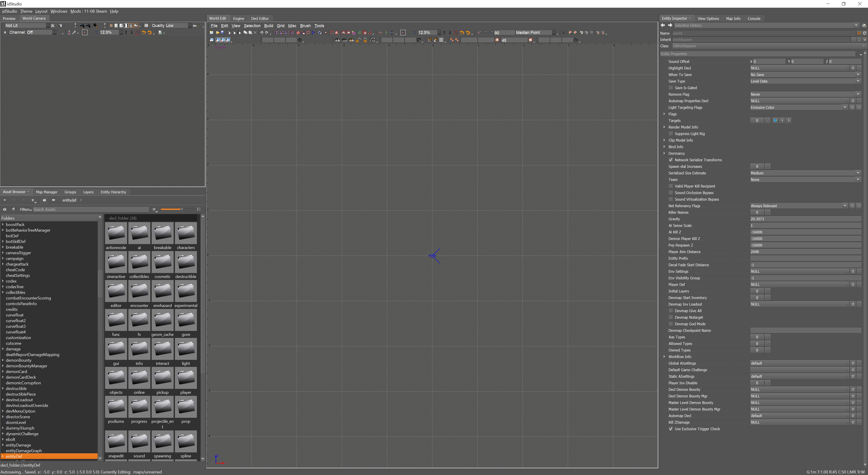Click the locked padlock icon
868x475 pixels.
click(x=365, y=40)
